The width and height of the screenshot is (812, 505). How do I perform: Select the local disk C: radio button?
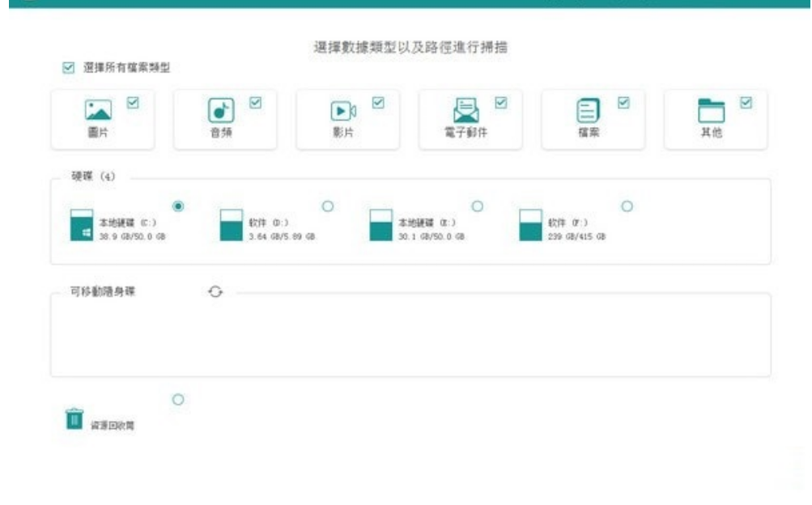(x=178, y=206)
